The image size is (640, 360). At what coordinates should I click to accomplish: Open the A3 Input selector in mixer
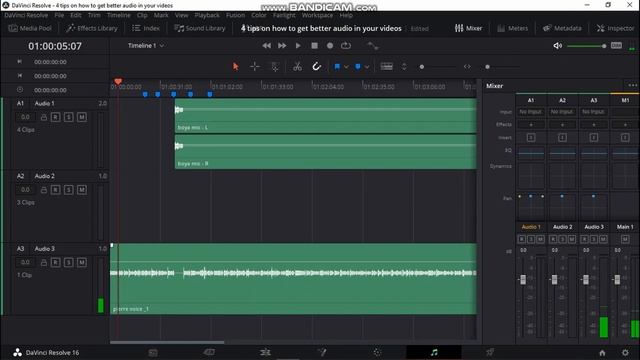593,111
